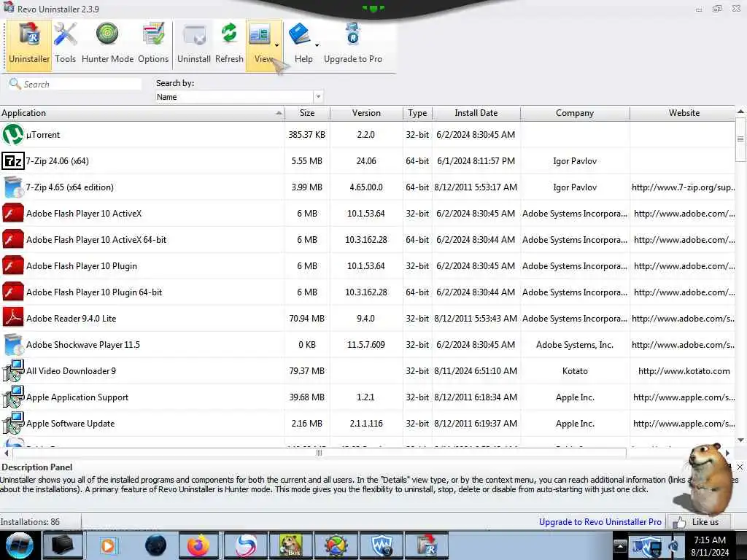The width and height of the screenshot is (747, 560).
Task: Click the View toolbar button
Action: coord(260,44)
